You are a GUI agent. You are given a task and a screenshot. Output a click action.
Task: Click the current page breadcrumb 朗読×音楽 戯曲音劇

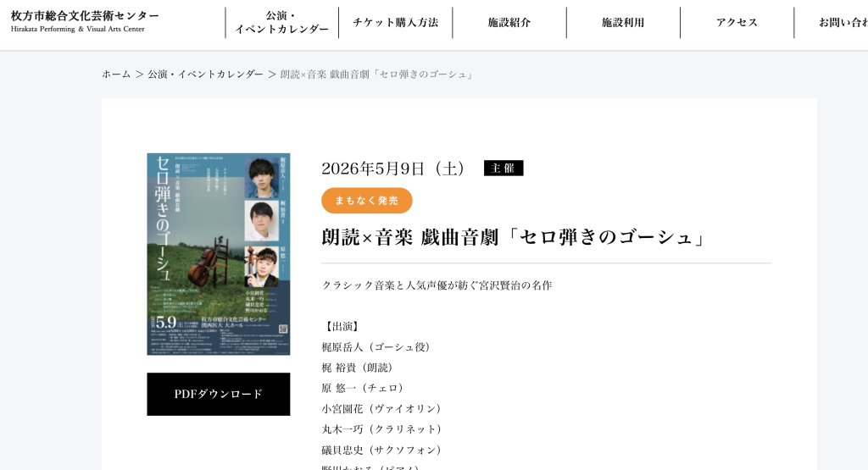[377, 75]
